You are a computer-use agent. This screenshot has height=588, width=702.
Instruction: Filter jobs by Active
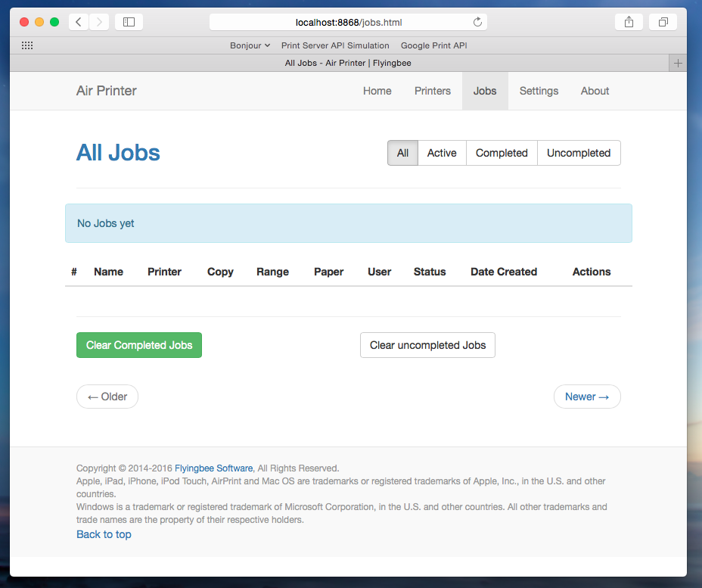(442, 153)
